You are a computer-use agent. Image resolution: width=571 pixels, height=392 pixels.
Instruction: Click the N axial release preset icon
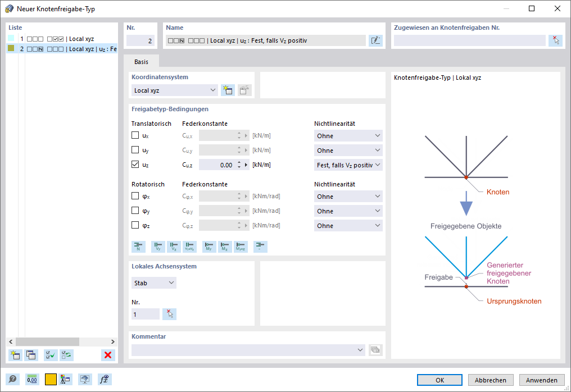[138, 247]
